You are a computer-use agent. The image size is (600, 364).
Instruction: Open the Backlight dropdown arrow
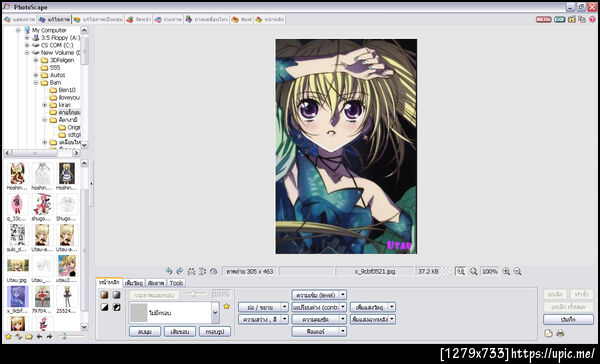[x=392, y=319]
